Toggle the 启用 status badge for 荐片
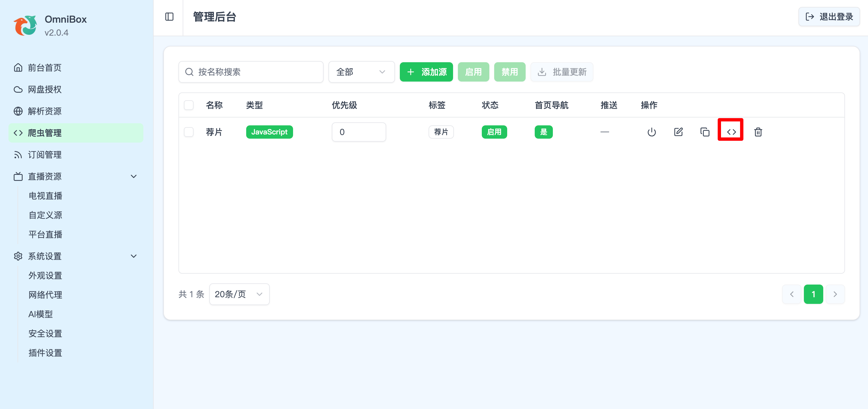 [494, 132]
